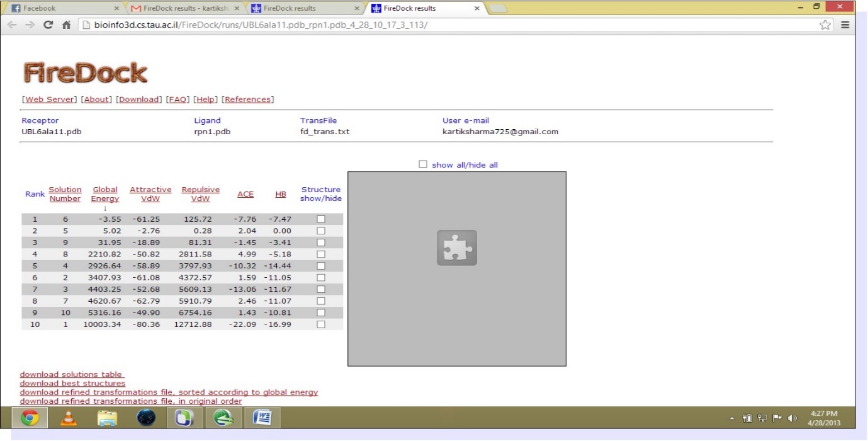The image size is (868, 441).
Task: Open the volume control in the system tray
Action: [792, 417]
